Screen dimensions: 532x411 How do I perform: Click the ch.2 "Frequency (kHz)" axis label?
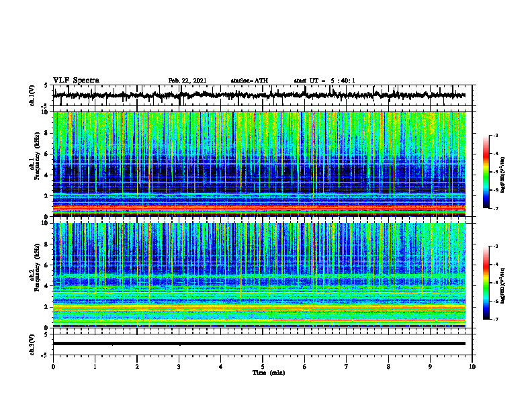click(x=38, y=267)
